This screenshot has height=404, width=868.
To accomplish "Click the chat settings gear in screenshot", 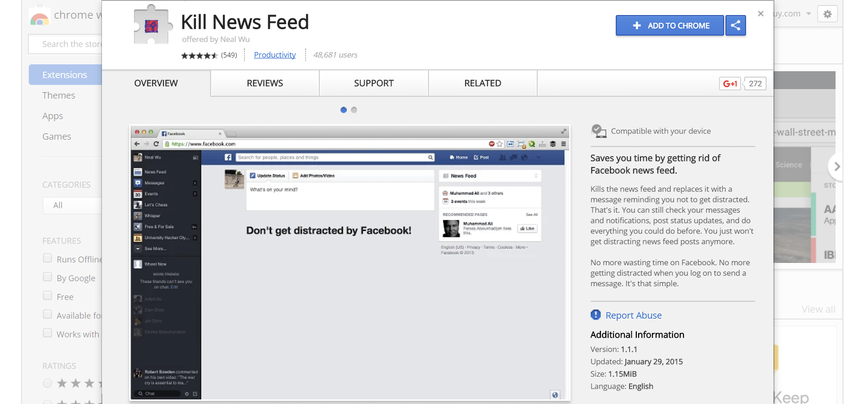I will pos(186,394).
